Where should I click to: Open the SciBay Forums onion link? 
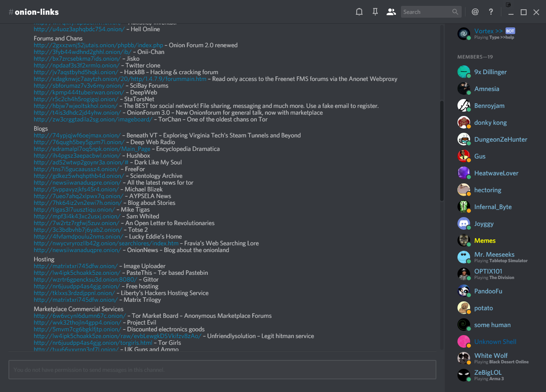(x=79, y=86)
